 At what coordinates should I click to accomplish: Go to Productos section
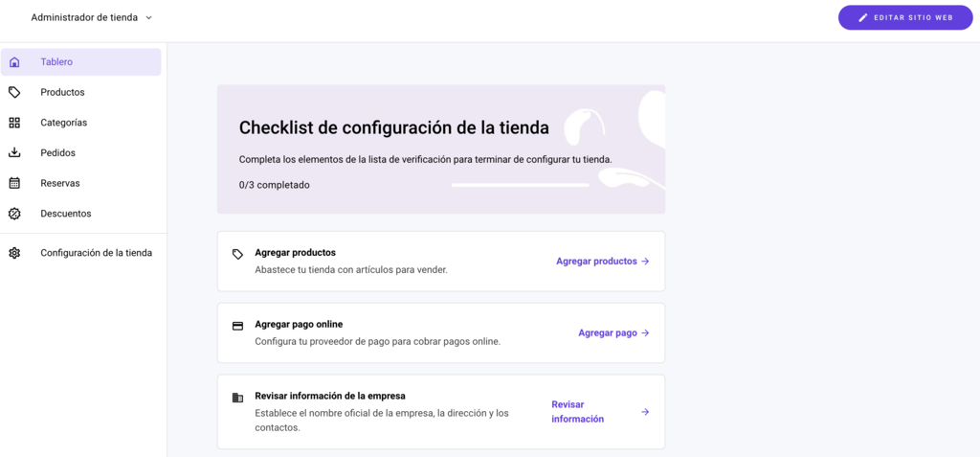coord(81,92)
